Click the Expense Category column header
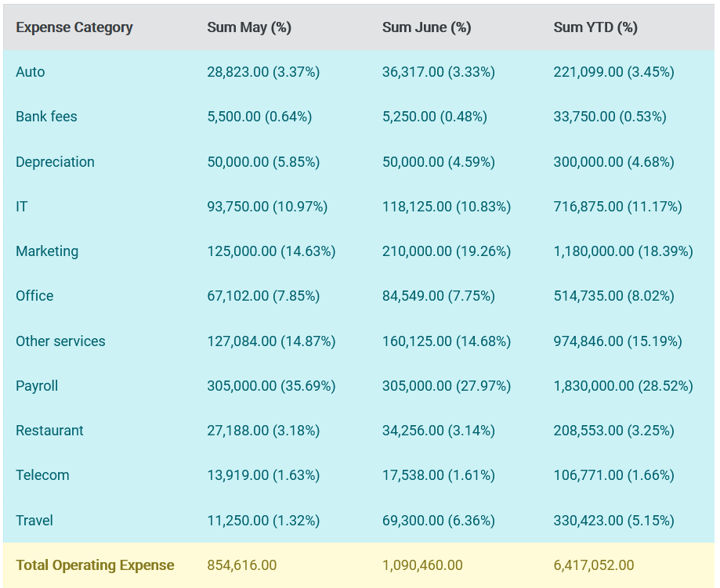The image size is (720, 588). coord(74,27)
